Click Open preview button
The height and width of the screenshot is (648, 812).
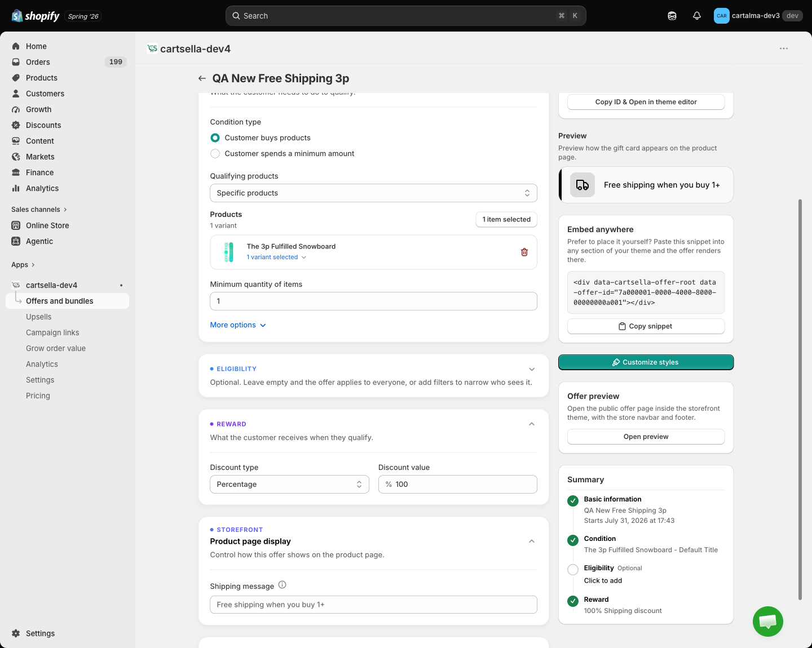[x=646, y=437]
